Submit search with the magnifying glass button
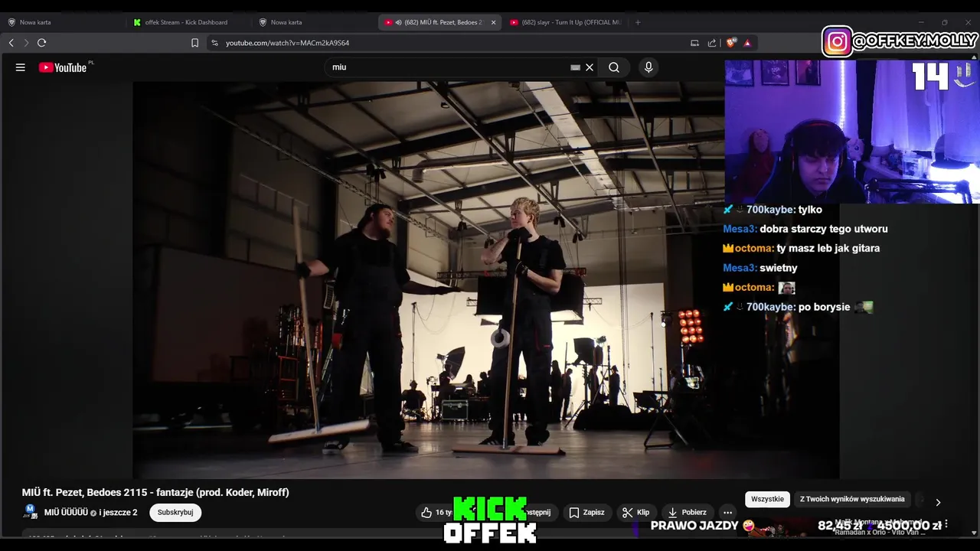The height and width of the screenshot is (551, 980). [614, 67]
